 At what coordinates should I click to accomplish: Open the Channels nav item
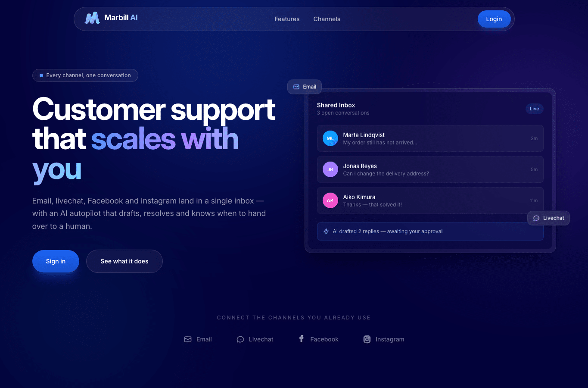coord(327,19)
